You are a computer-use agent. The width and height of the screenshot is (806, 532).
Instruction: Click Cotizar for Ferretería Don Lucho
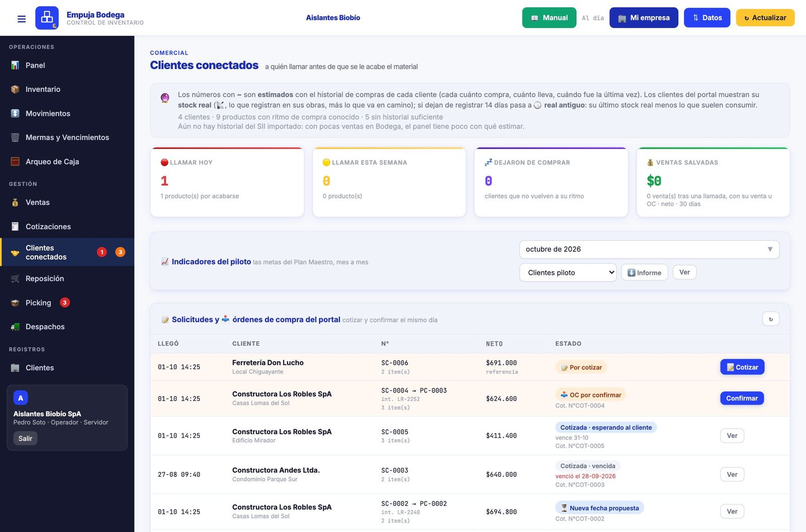(742, 367)
